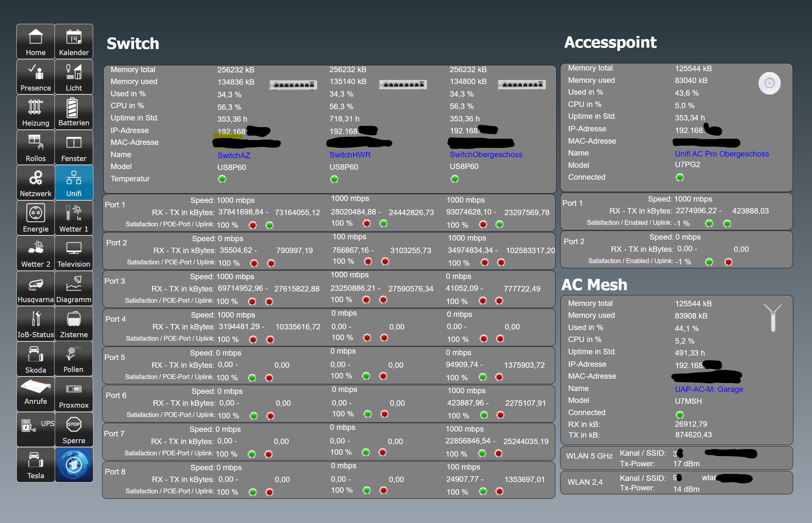This screenshot has height=523, width=812.
Task: Open the Home navigation tile
Action: tap(35, 42)
